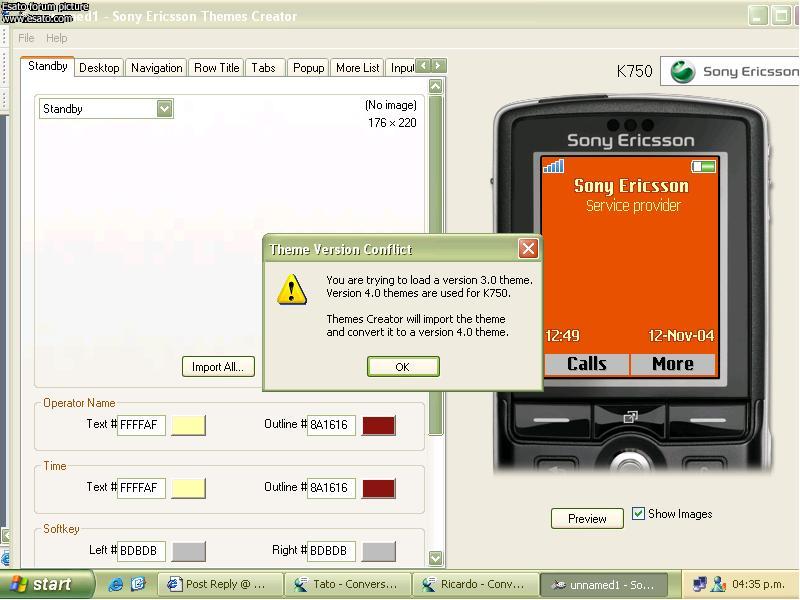The width and height of the screenshot is (800, 600).
Task: Click the settings panel scrollbar thumb
Action: (x=435, y=265)
